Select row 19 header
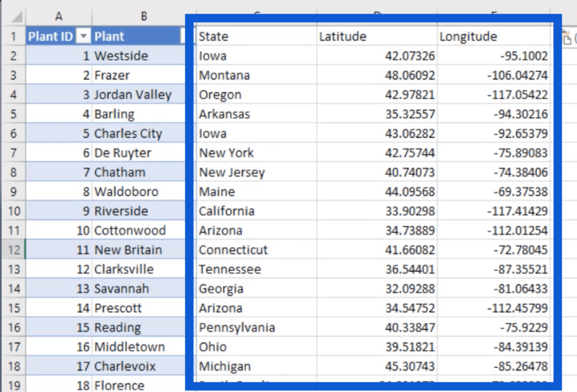The image size is (577, 392). (14, 385)
